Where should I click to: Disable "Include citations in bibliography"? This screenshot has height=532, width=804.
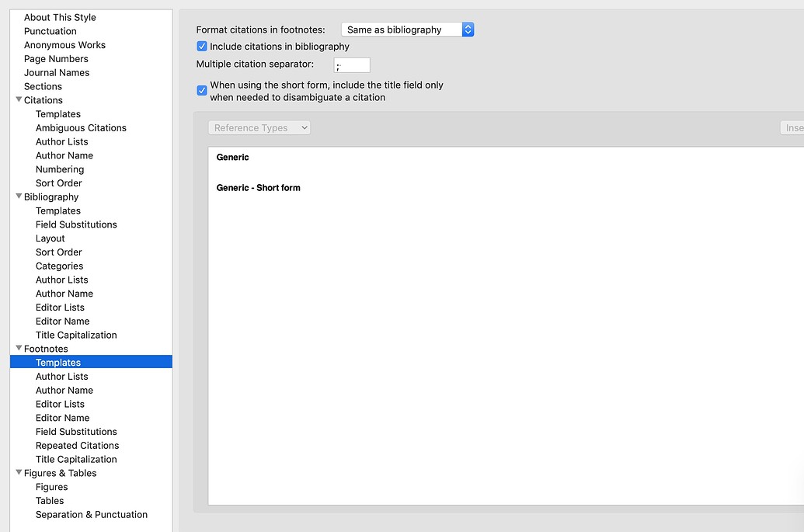(201, 46)
